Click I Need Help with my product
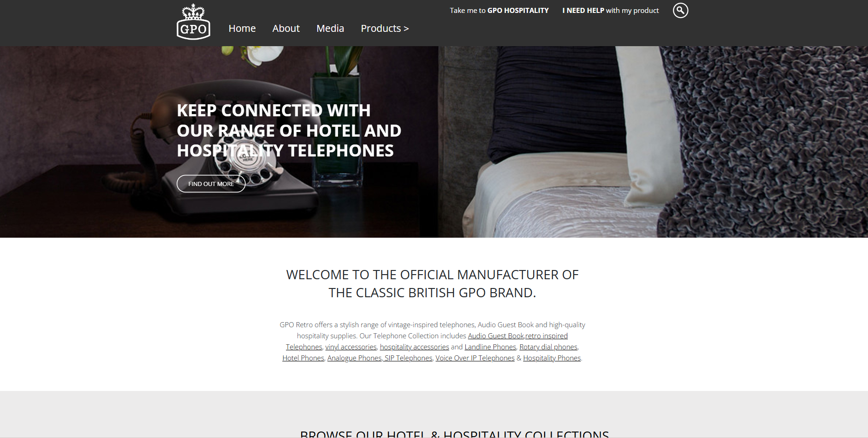868x438 pixels. click(611, 10)
